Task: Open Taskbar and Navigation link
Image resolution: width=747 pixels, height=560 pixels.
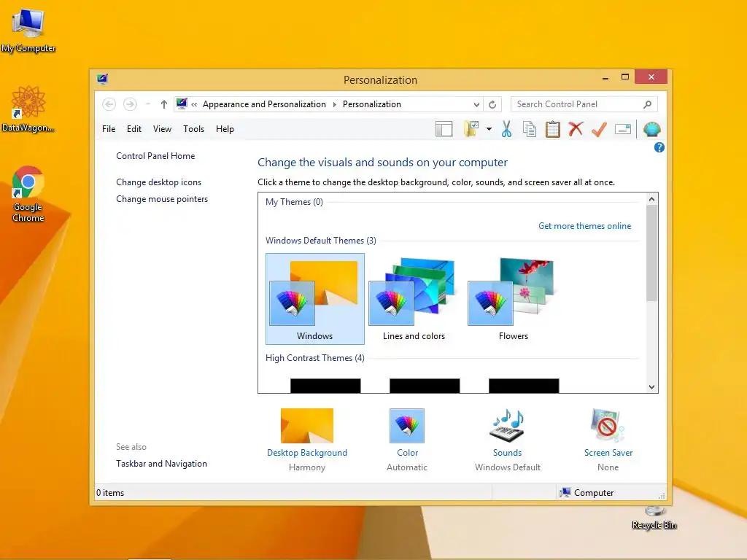Action: click(x=161, y=464)
